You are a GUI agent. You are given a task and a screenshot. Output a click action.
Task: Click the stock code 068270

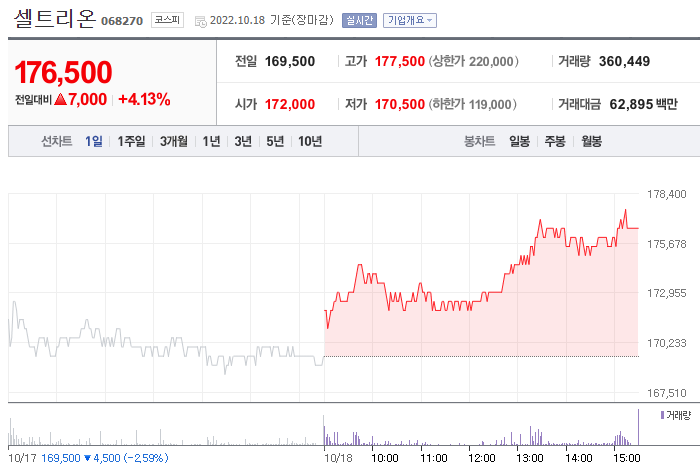coord(122,21)
